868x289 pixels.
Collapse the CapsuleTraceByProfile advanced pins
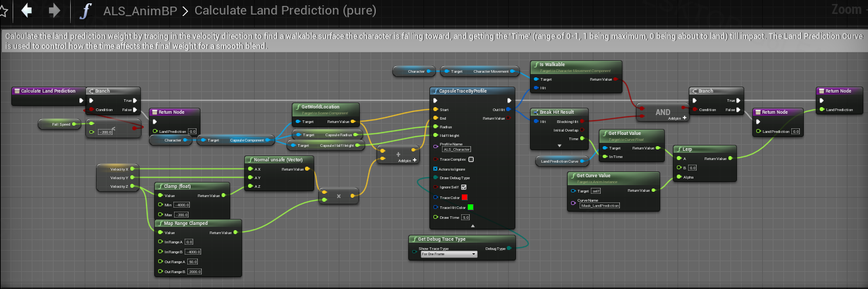pyautogui.click(x=472, y=226)
